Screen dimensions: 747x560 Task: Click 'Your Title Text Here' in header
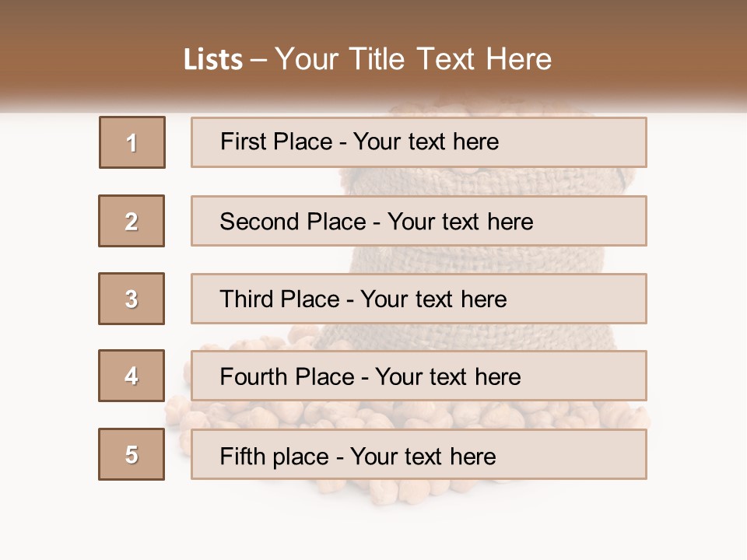[413, 59]
